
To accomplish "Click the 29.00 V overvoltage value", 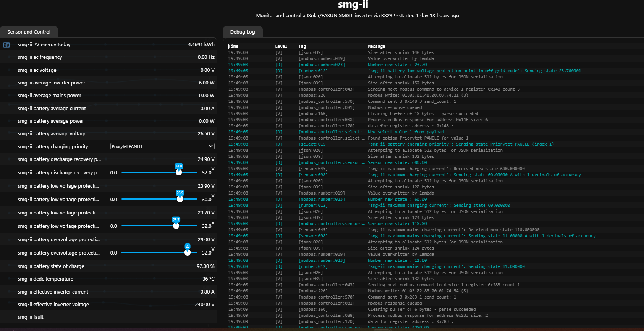I will coord(206,240).
